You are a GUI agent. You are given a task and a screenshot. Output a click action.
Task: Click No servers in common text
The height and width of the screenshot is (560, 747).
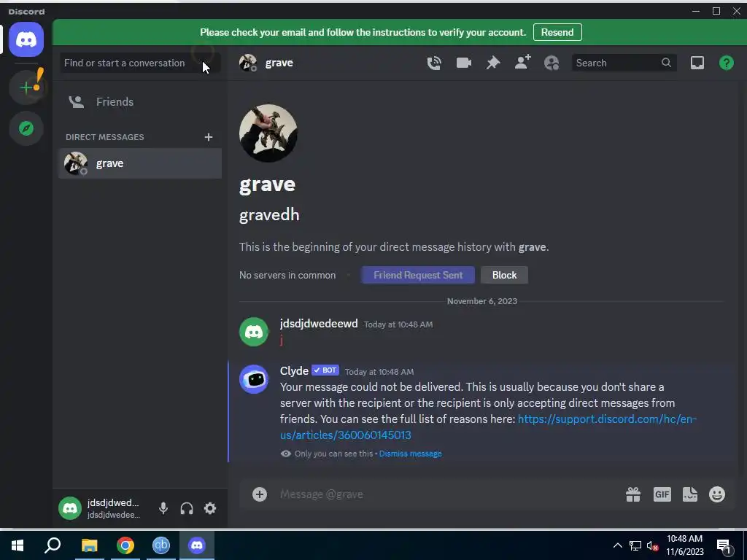(x=287, y=275)
